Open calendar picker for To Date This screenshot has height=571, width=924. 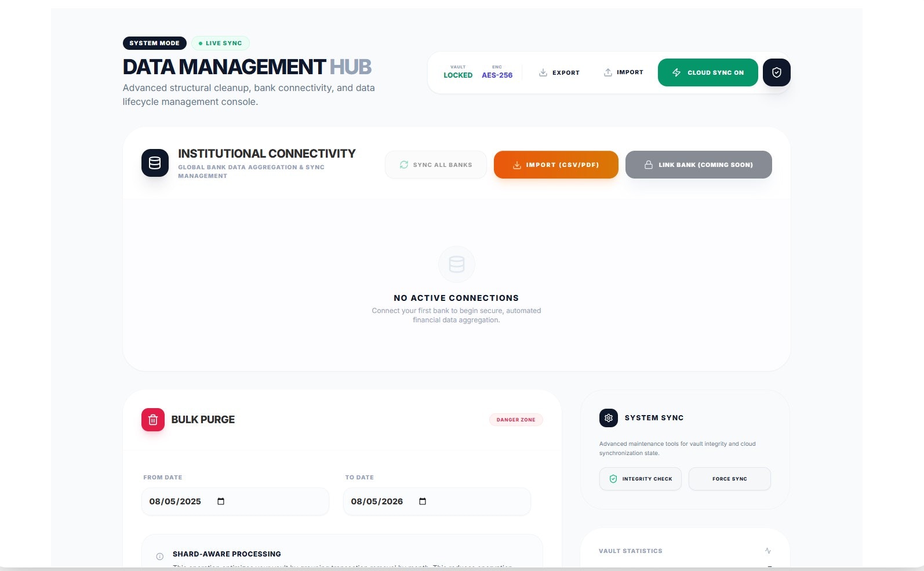point(423,501)
